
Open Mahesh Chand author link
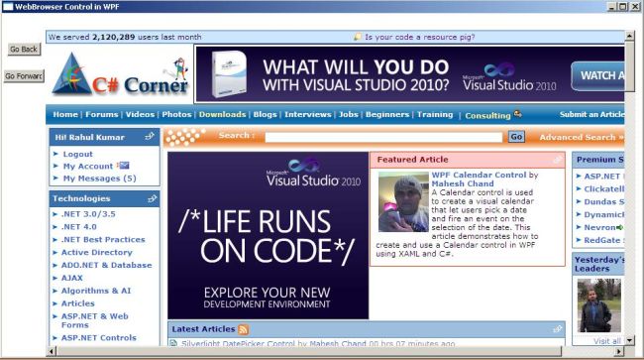pyautogui.click(x=463, y=183)
